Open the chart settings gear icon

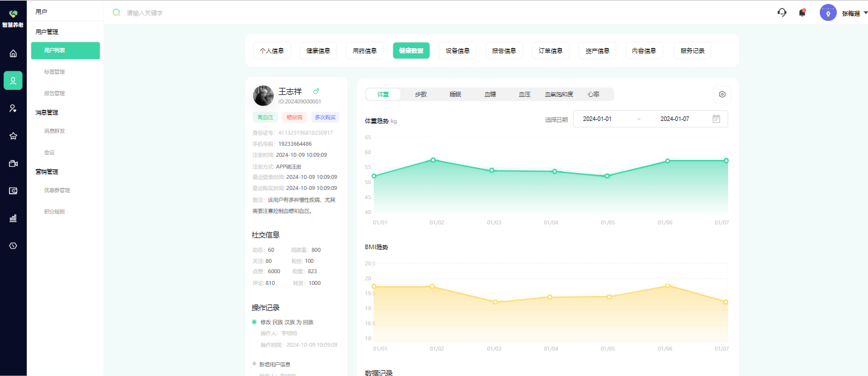(722, 94)
